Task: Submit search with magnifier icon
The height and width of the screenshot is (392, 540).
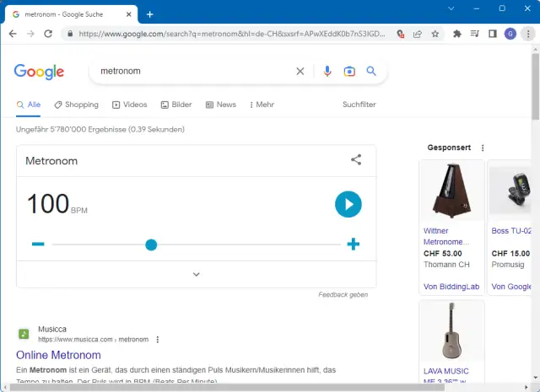Action: 371,71
